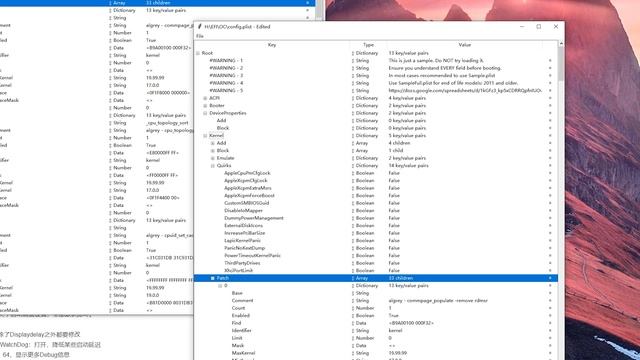Click row handle icon for DummyPowerManagement
640x360 pixels.
[x=550, y=218]
